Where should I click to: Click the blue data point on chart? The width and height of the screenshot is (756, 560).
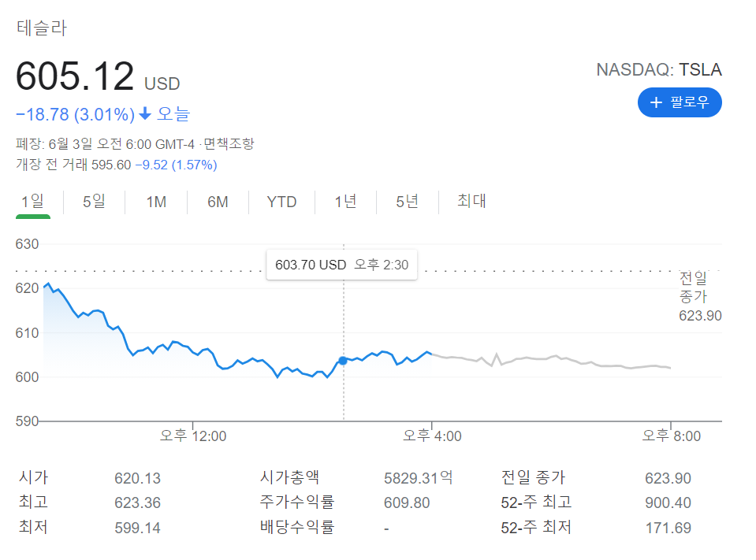(x=343, y=360)
